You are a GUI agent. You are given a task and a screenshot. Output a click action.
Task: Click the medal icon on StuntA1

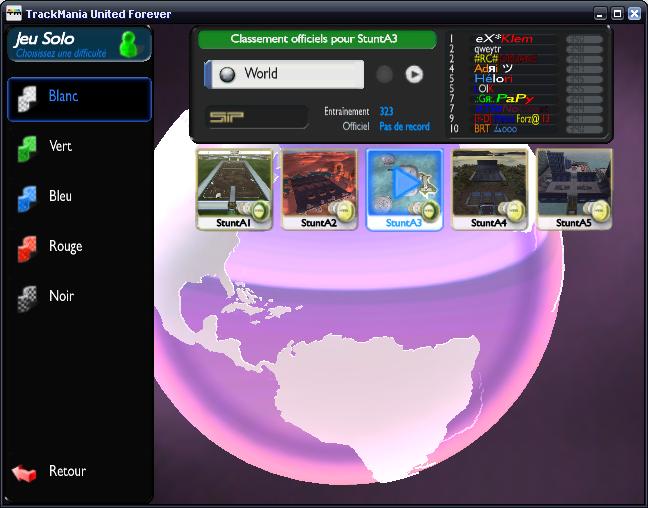coord(260,210)
